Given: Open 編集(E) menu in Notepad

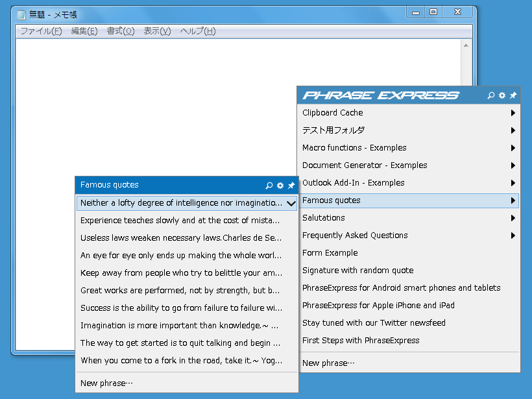Looking at the screenshot, I should [84, 31].
